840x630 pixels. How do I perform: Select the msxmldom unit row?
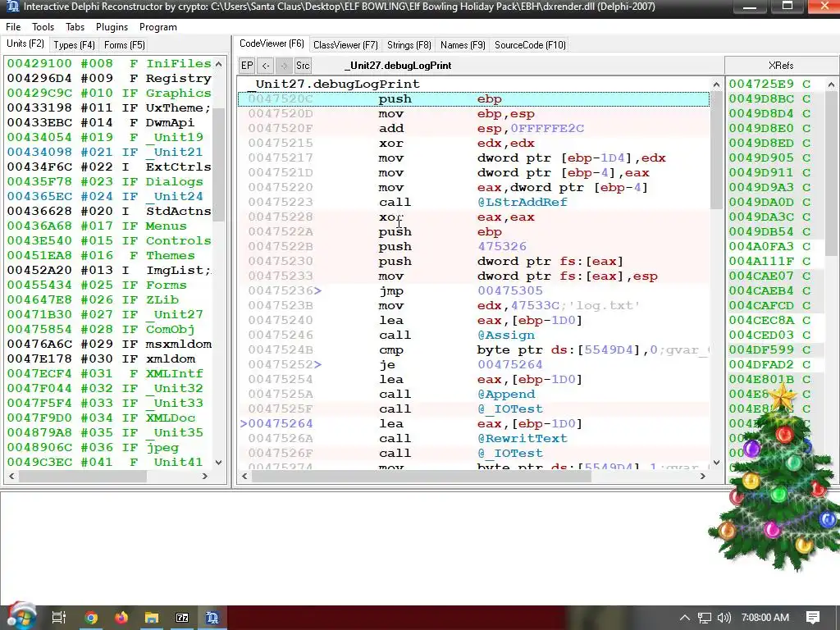(x=109, y=344)
